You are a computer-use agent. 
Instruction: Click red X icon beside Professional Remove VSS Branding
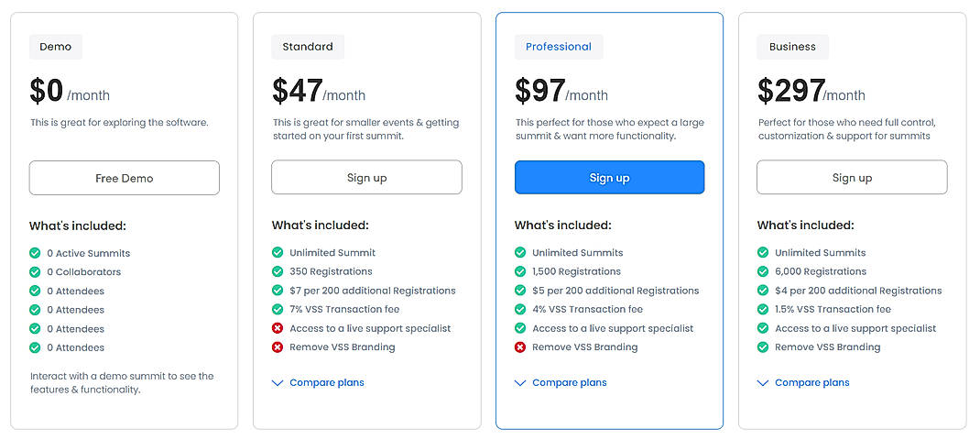pos(520,346)
